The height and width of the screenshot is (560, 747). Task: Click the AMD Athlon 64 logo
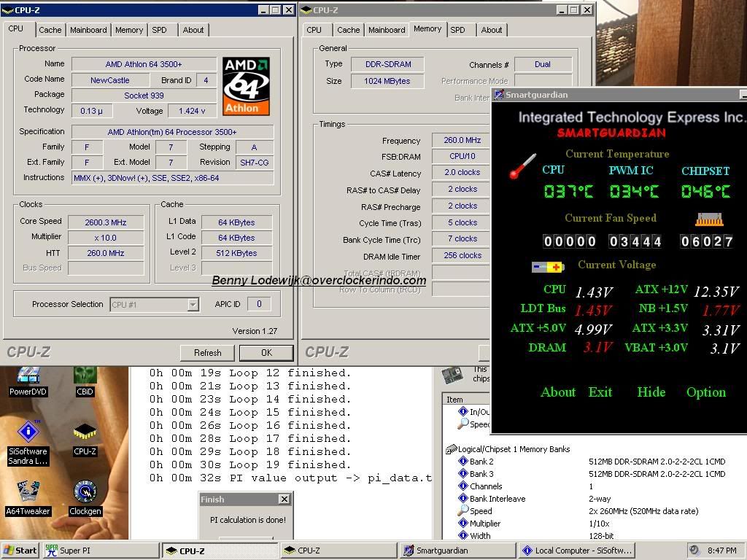246,86
